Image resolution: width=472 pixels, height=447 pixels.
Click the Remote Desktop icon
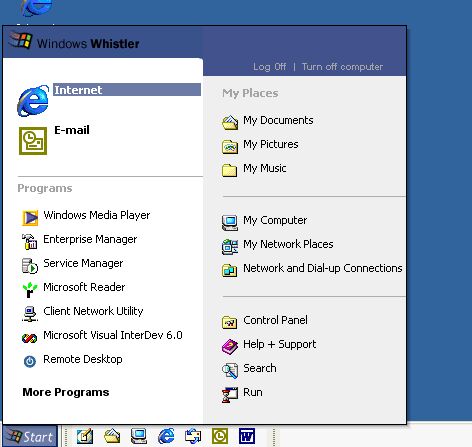30,361
